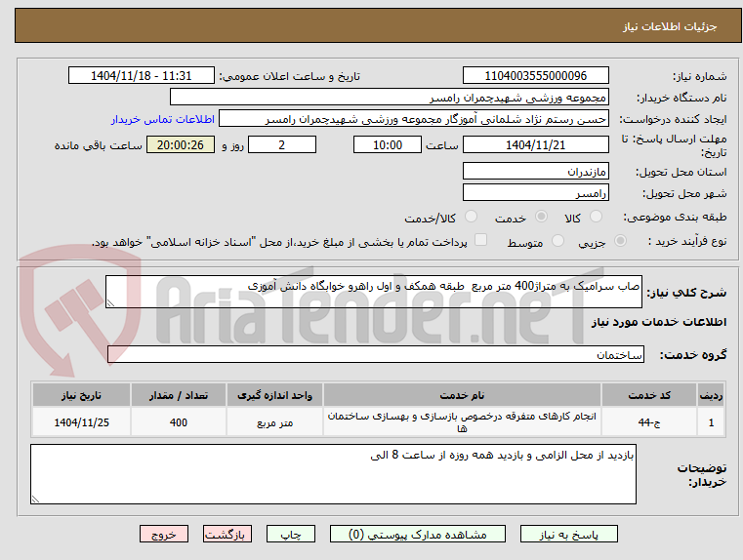
Task: Click the service name cell انجام کارهای متفرقه
Action: [x=462, y=421]
